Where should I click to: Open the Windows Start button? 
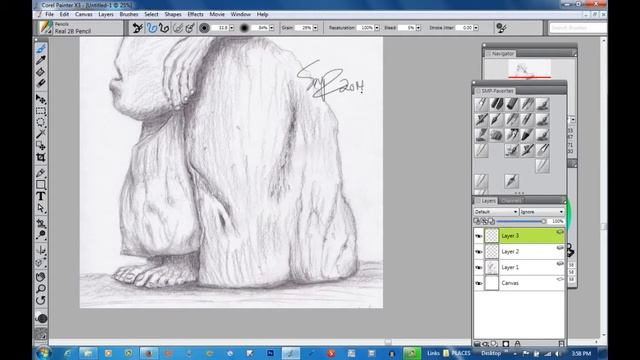43,353
